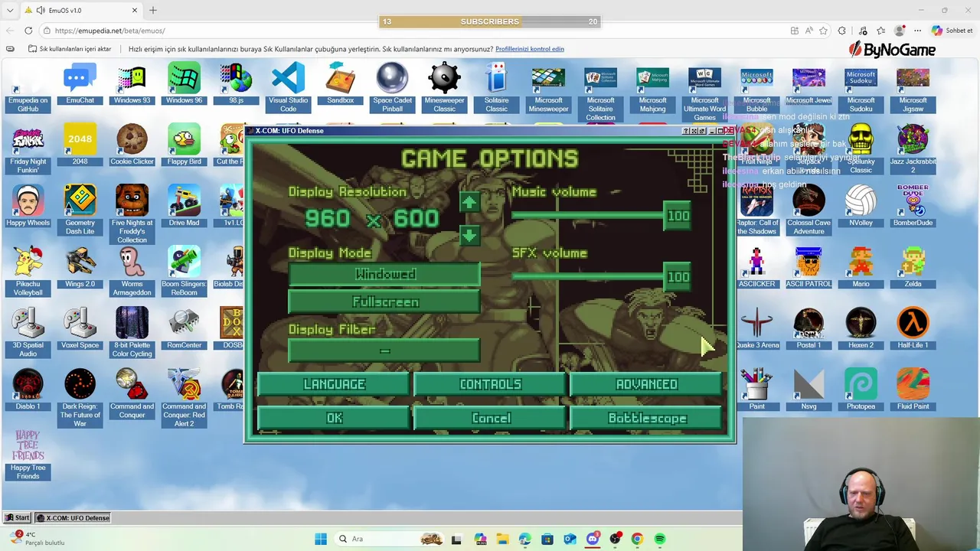Launch Friday Night Funkin' icon
The width and height of the screenshot is (980, 551).
coord(28,149)
